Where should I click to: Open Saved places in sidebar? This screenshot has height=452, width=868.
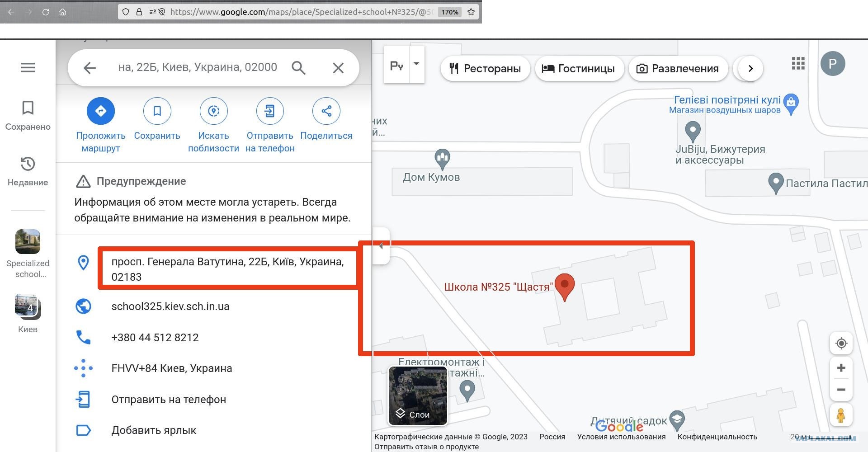coord(28,116)
